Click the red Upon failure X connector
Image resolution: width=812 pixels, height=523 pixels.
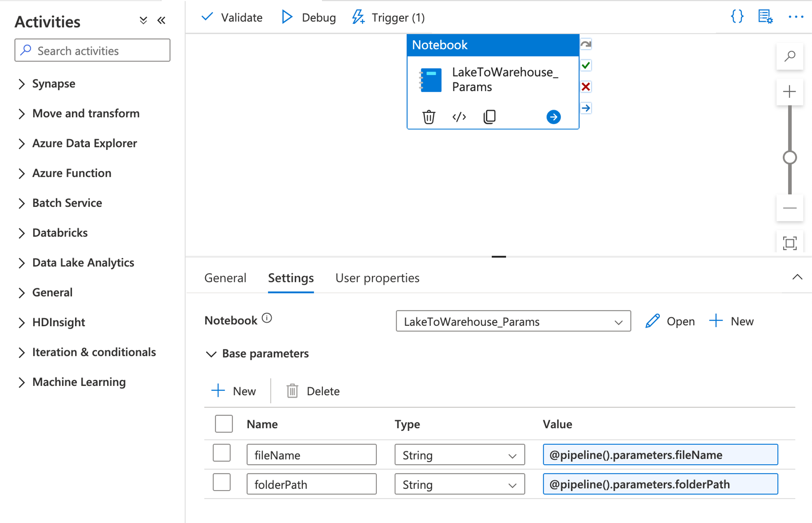586,86
